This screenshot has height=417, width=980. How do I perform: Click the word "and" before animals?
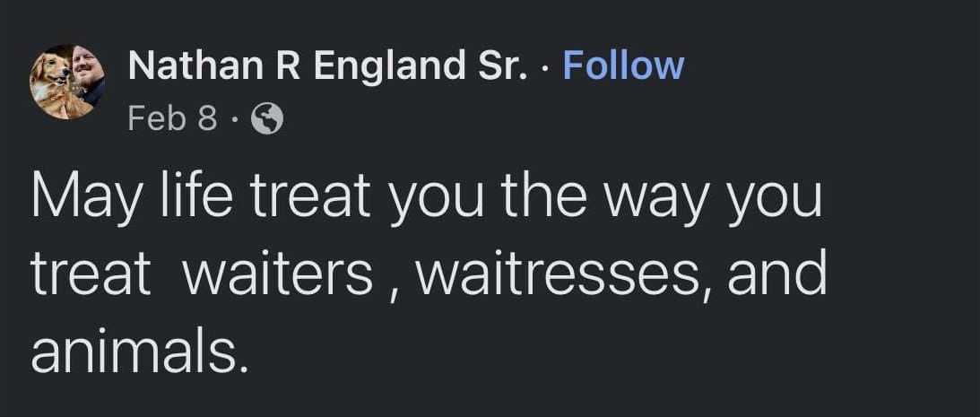[776, 273]
